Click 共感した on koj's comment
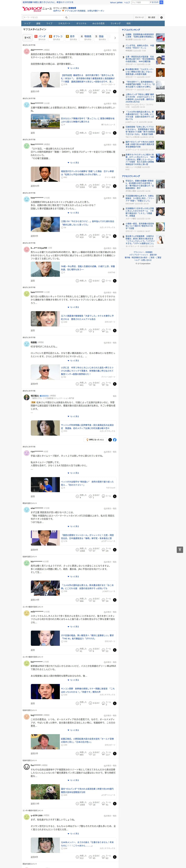Screen dimensions: 186x868 tap(81, 753)
